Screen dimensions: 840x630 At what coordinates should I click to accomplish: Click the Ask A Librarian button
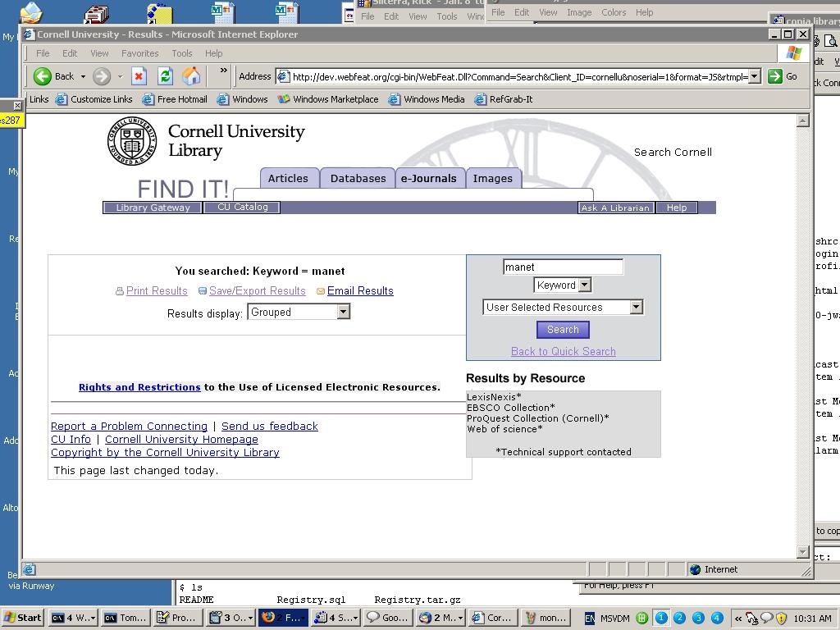coord(615,208)
